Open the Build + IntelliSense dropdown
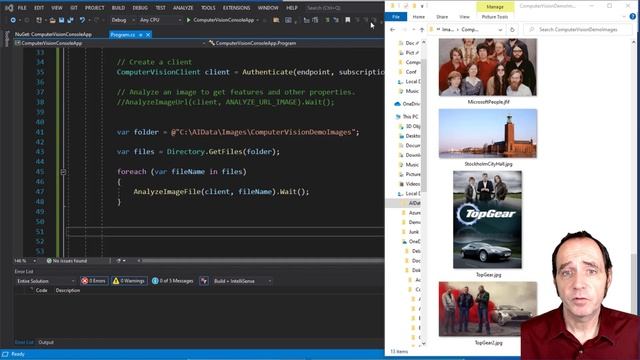The image size is (640, 360). pos(242,281)
